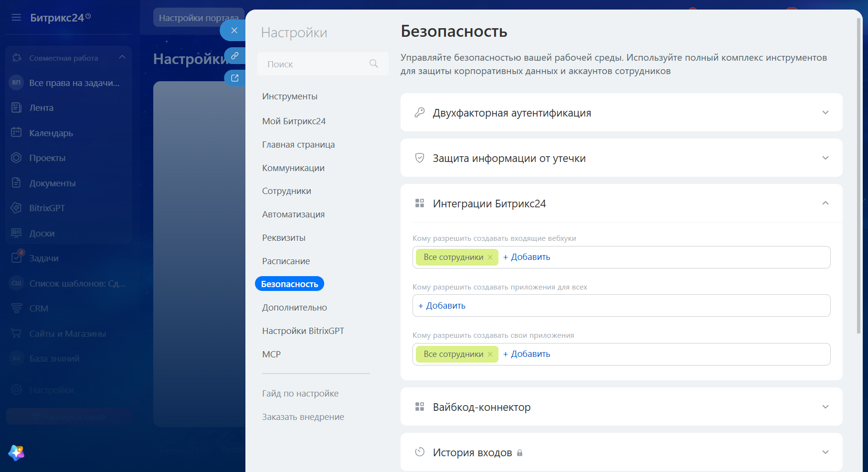
Task: Select the active Безопасность menu item
Action: click(x=289, y=284)
